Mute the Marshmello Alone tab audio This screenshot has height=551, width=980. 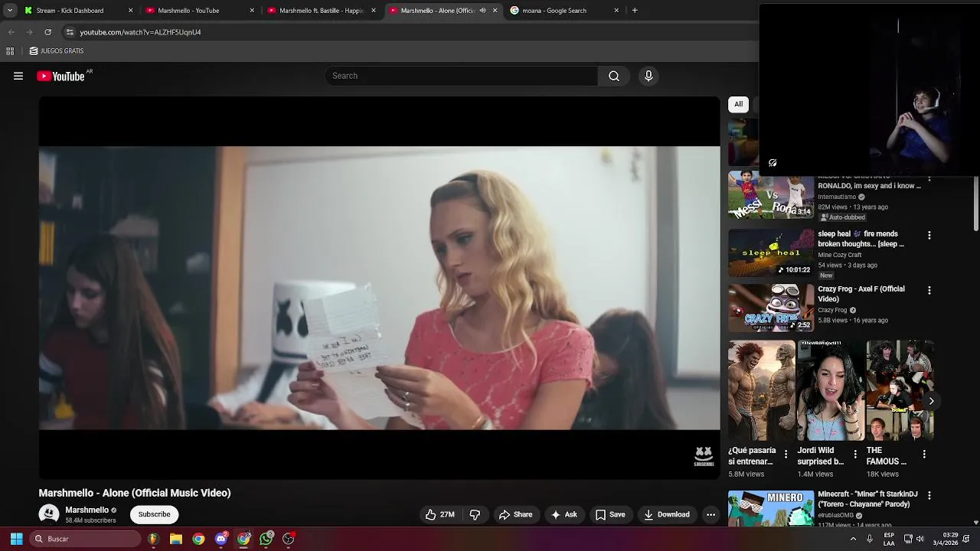[482, 11]
